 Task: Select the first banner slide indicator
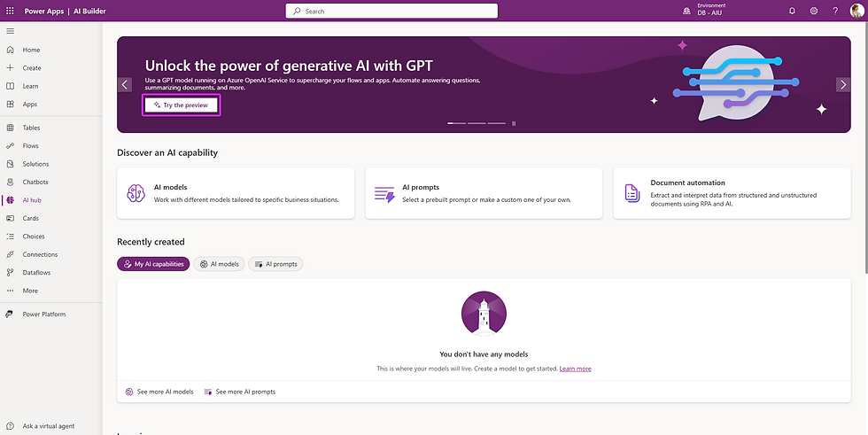click(x=457, y=123)
